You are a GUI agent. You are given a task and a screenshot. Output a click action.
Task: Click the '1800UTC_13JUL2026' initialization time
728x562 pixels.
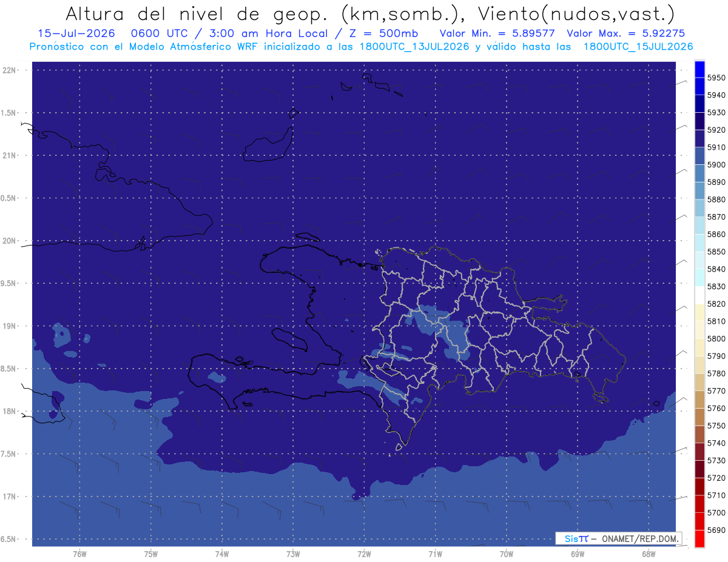click(x=414, y=47)
